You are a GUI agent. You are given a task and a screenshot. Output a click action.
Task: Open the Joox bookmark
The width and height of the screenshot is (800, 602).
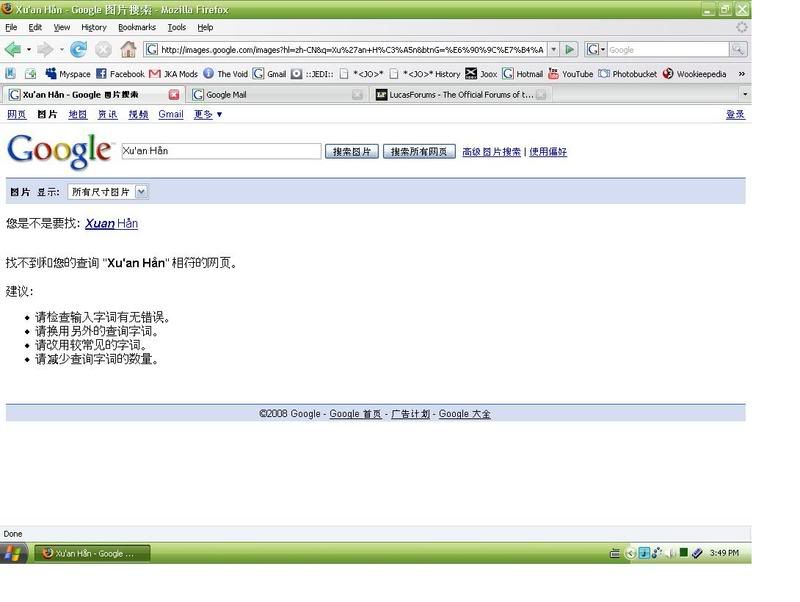pos(481,74)
